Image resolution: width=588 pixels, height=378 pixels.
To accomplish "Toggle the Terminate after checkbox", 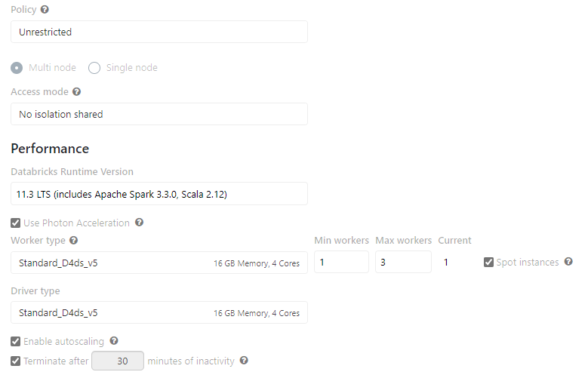I will coord(16,361).
